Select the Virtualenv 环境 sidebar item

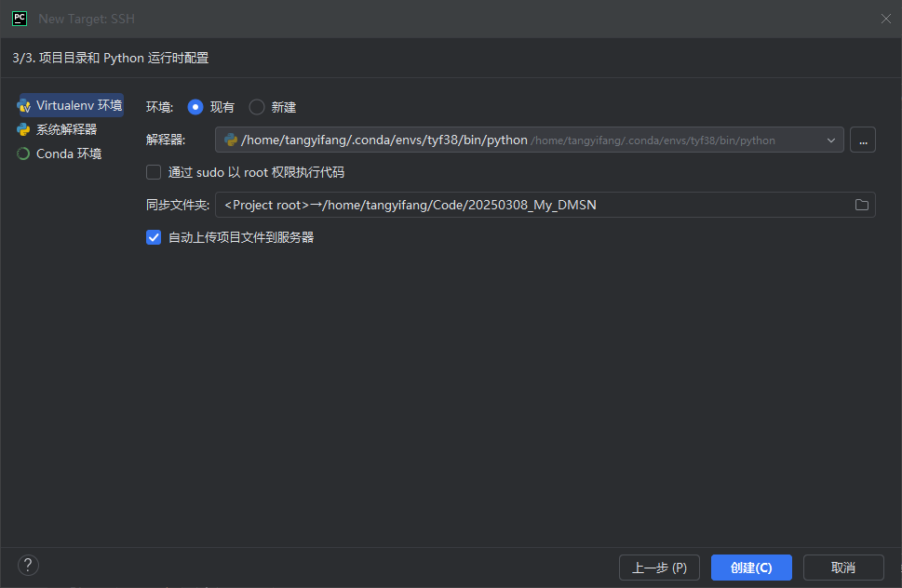[72, 105]
